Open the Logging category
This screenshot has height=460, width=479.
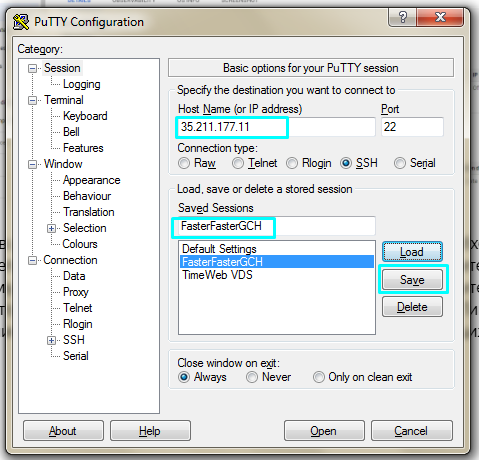point(82,84)
